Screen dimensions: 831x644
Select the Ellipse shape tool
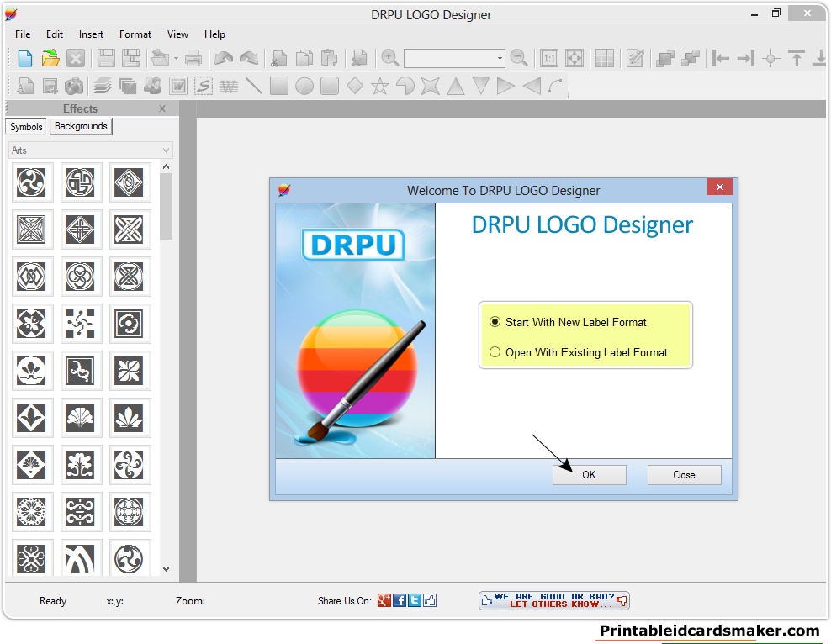304,86
